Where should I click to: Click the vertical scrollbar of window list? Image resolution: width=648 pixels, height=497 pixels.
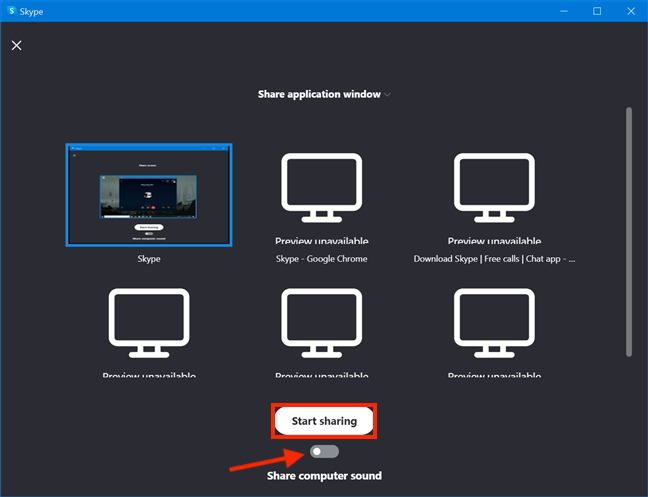[629, 232]
